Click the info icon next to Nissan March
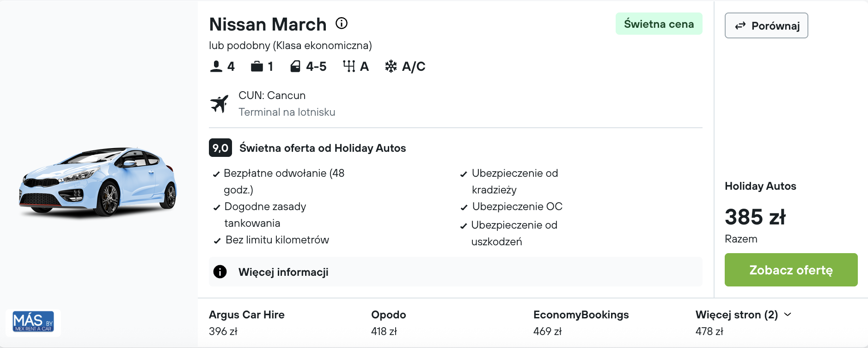868x348 pixels. coord(342,23)
